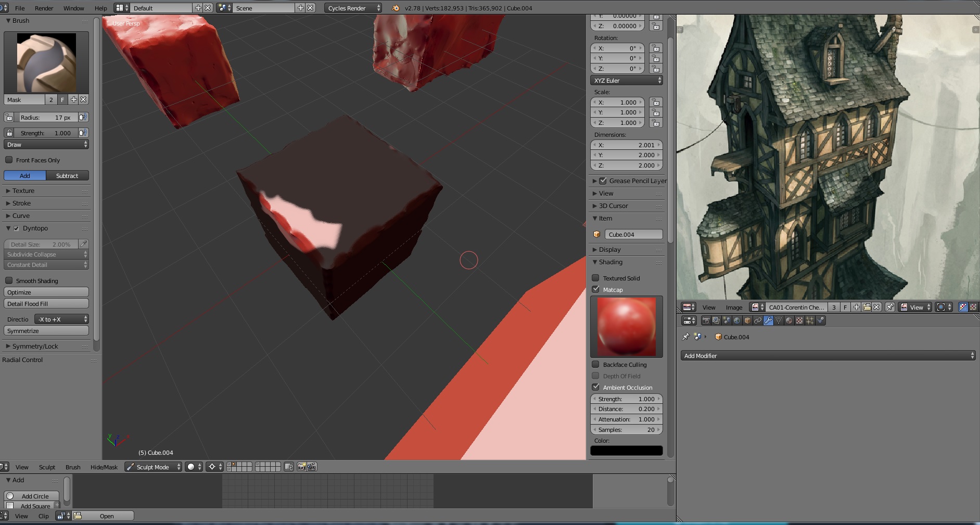Viewport: 980px width, 525px height.
Task: Click the Particles properties tab (sparkles icon)
Action: click(810, 321)
